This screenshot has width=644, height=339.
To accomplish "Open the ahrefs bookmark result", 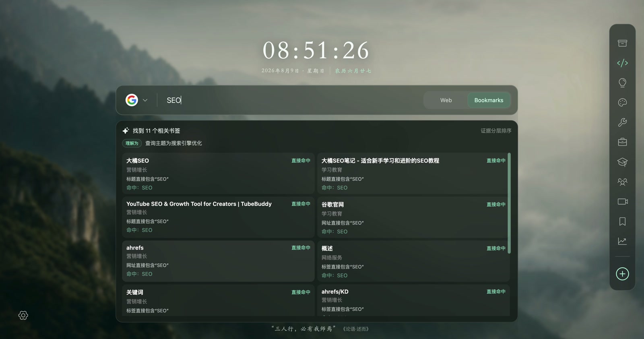I will point(218,261).
